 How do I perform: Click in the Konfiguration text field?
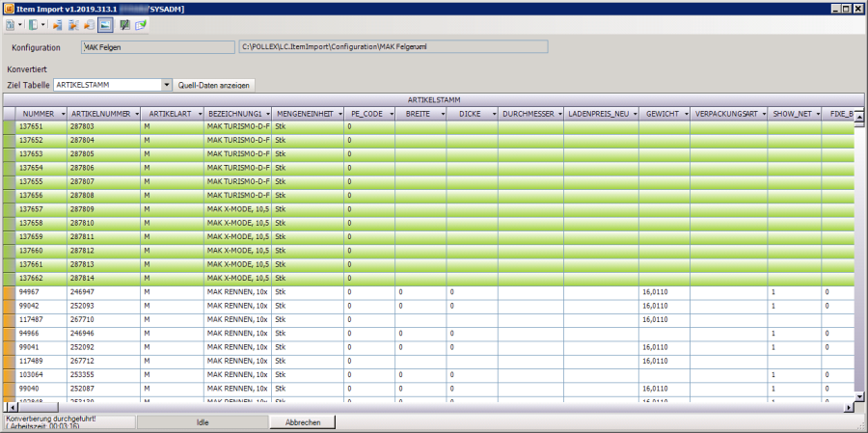[157, 45]
